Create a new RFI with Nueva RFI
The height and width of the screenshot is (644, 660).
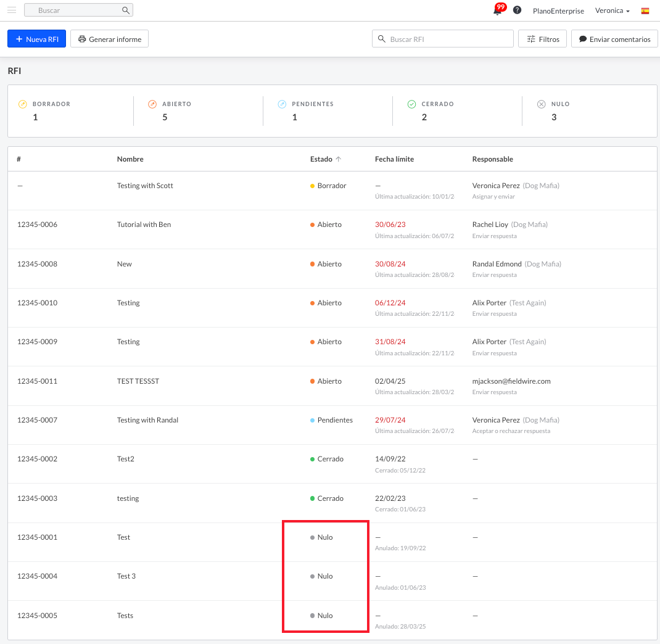coord(36,39)
